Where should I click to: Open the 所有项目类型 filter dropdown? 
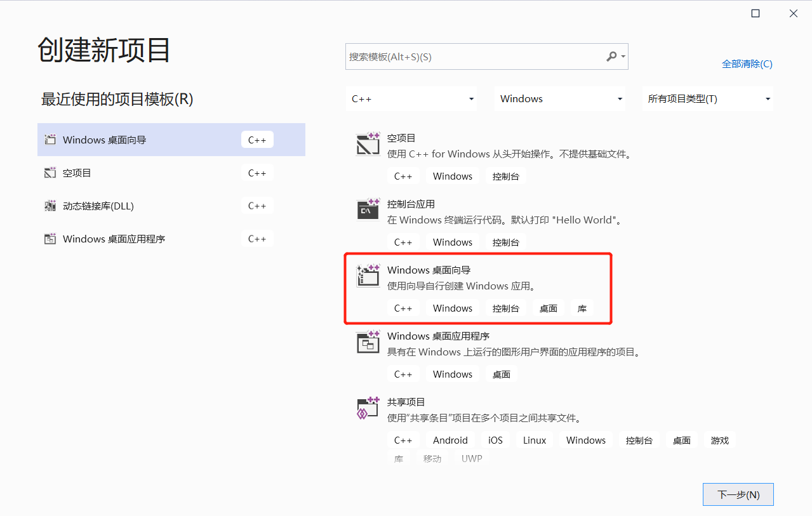coord(708,99)
